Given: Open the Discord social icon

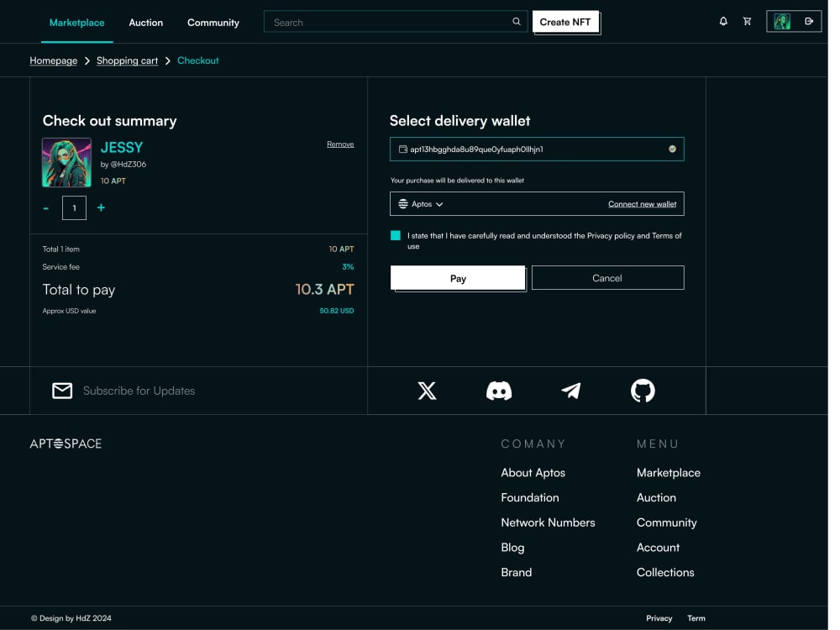Looking at the screenshot, I should coord(499,391).
